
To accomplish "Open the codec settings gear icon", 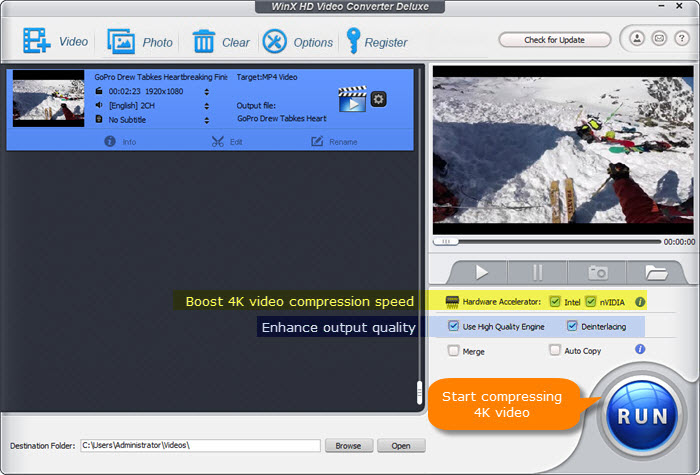I will coord(379,99).
